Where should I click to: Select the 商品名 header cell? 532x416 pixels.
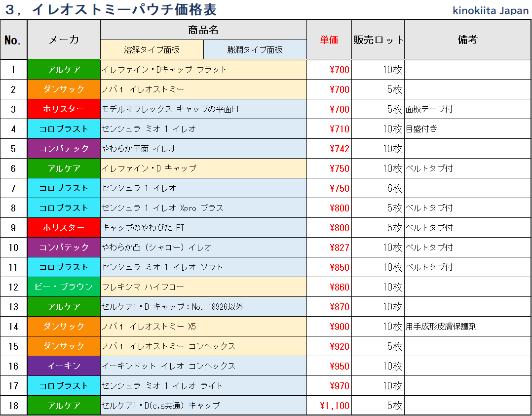click(203, 30)
